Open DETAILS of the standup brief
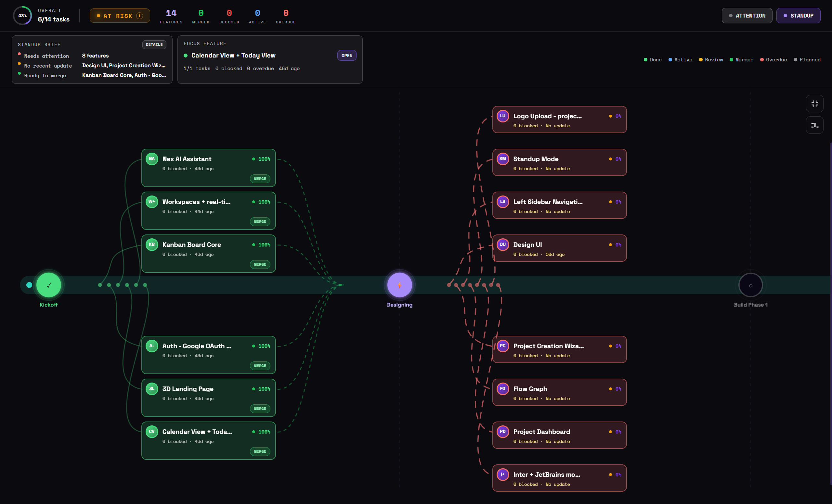Viewport: 832px width, 504px height. (154, 44)
